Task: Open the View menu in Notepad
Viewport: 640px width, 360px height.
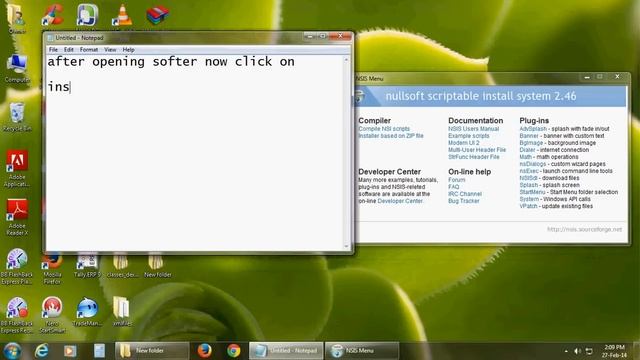Action: click(x=110, y=49)
